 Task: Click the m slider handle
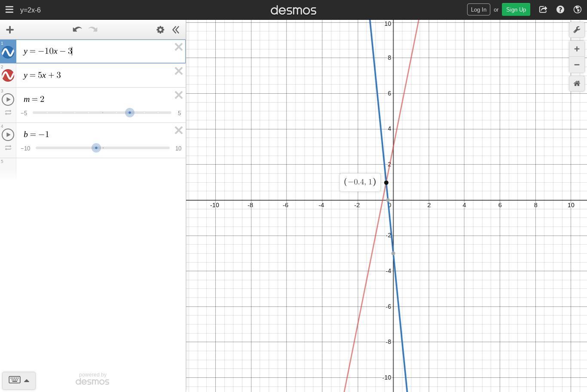click(x=130, y=113)
